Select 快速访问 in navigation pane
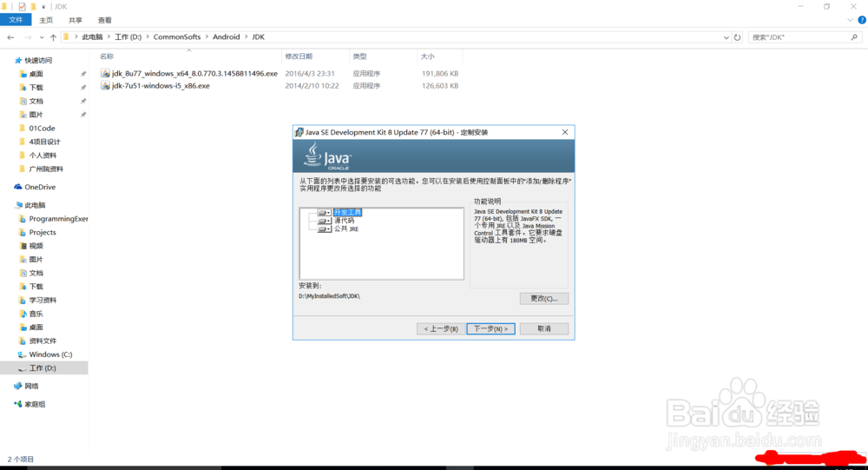 click(x=38, y=61)
